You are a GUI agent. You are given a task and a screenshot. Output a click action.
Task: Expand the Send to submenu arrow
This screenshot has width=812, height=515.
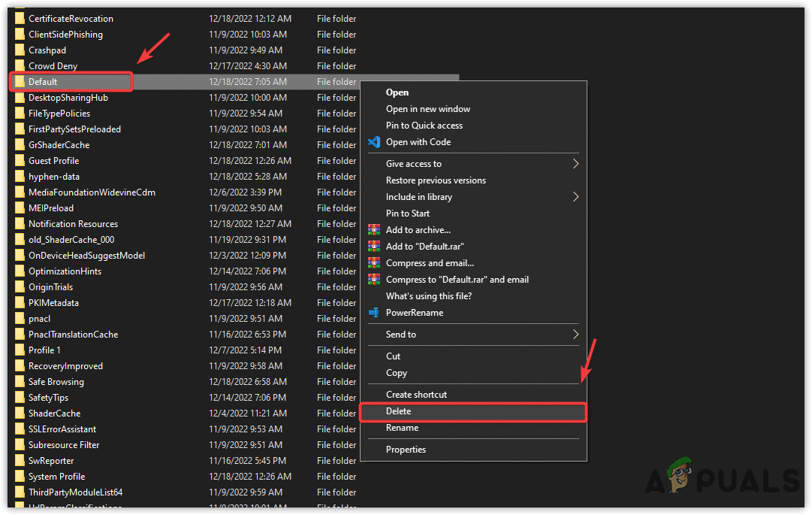click(575, 335)
